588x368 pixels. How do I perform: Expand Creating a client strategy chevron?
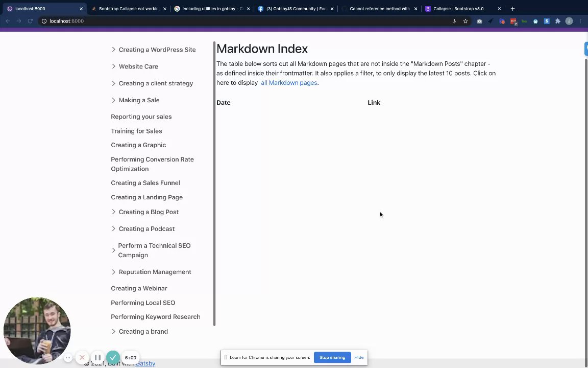click(x=113, y=83)
